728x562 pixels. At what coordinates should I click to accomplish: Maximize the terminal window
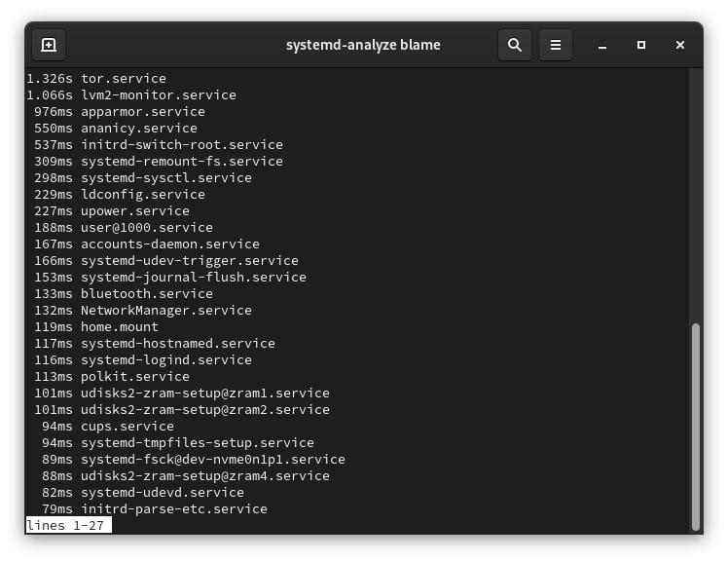(641, 45)
